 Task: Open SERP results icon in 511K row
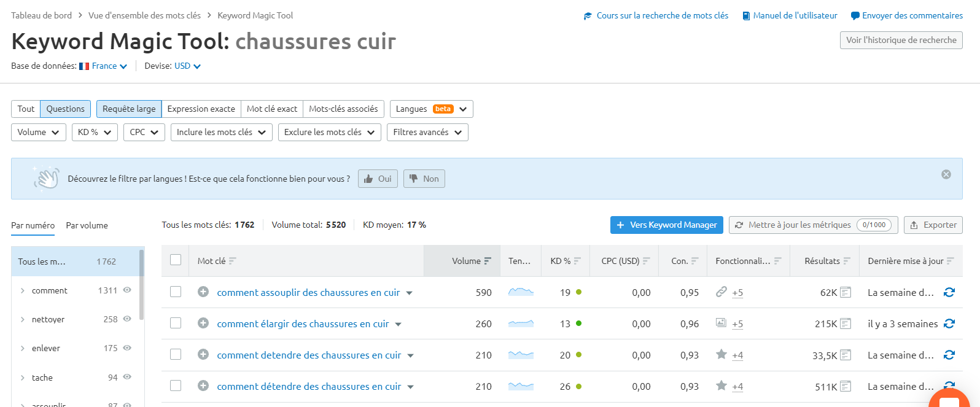tap(846, 386)
